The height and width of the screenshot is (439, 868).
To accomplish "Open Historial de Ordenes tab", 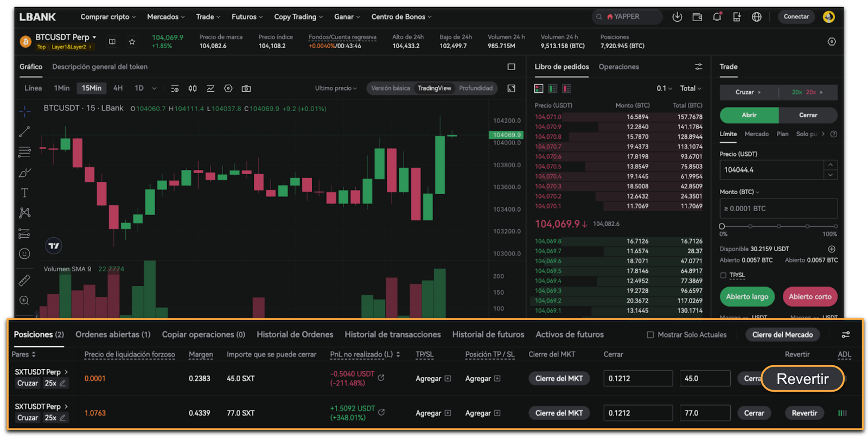I will pos(295,335).
